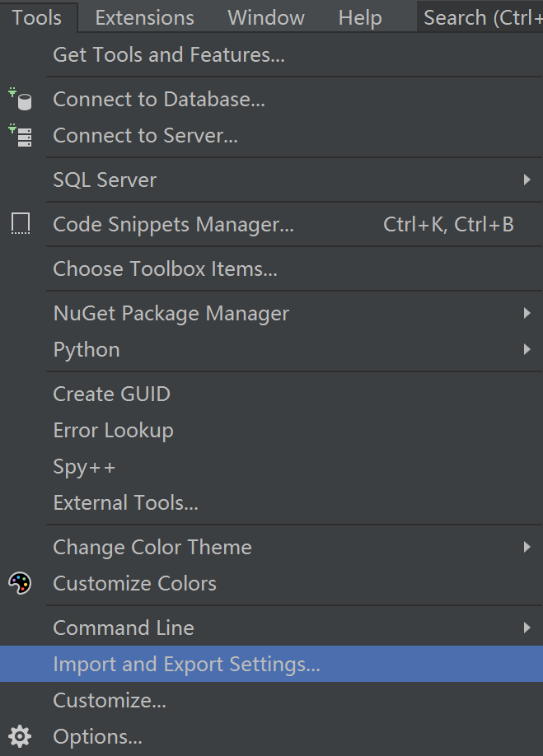Click the Customize Colors palette icon
The image size is (543, 756).
click(x=21, y=583)
